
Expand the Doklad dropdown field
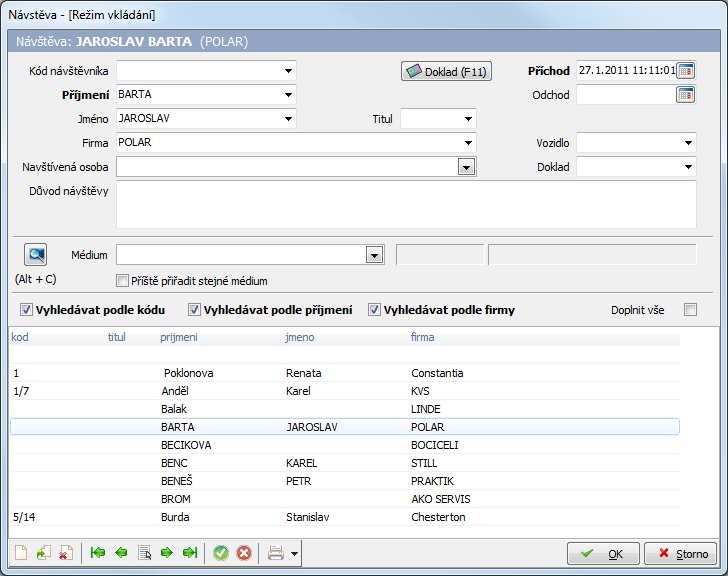tap(689, 167)
